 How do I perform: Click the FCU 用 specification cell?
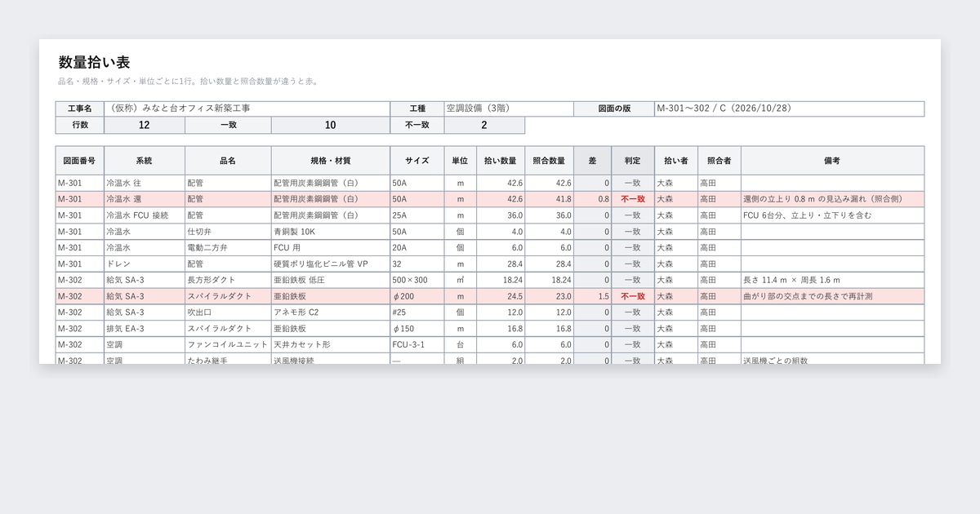pos(331,248)
